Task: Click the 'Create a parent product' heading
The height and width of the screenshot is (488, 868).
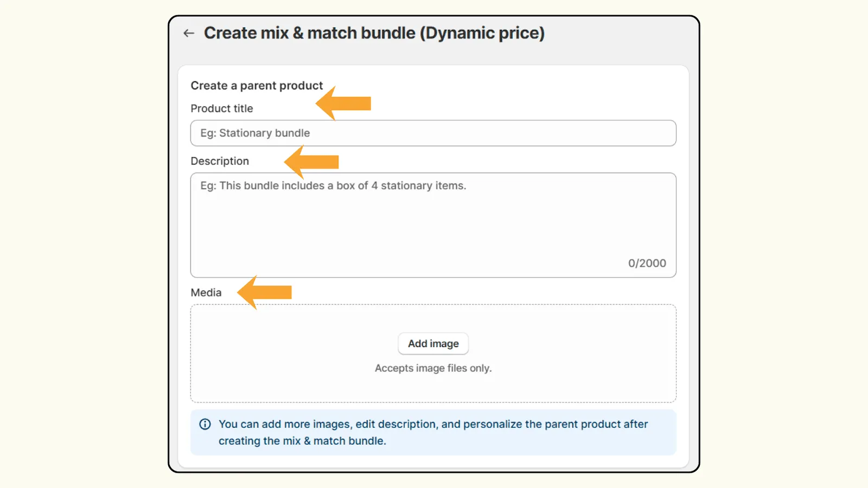Action: (x=257, y=85)
